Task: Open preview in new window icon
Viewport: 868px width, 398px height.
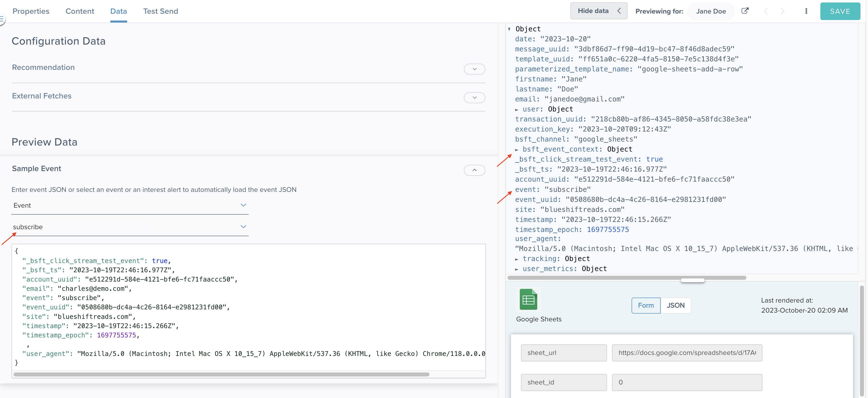Action: coord(745,11)
